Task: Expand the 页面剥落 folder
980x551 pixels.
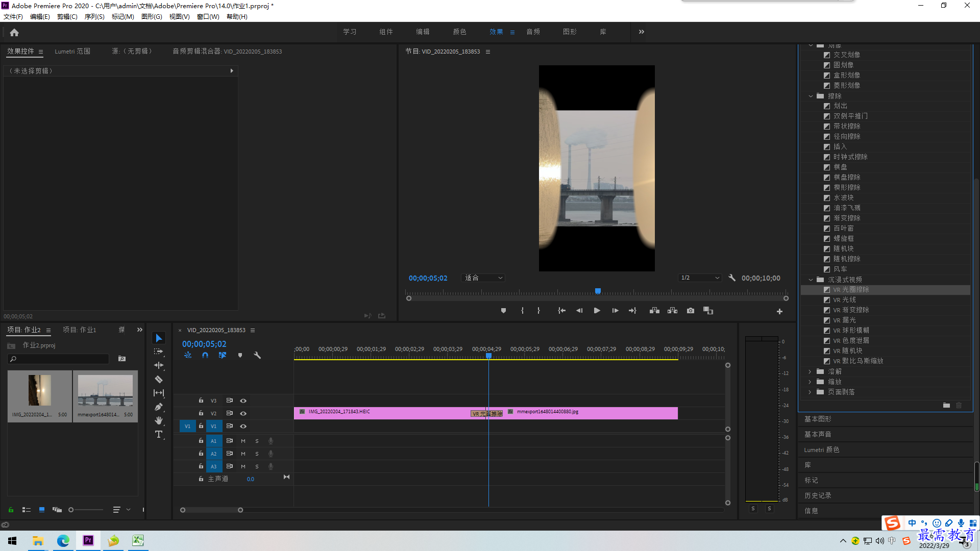Action: (810, 392)
